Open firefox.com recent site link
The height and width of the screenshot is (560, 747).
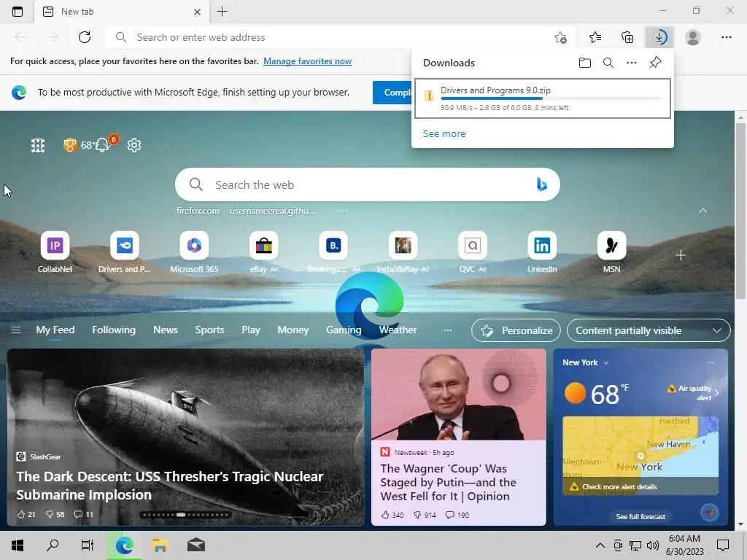coord(198,211)
